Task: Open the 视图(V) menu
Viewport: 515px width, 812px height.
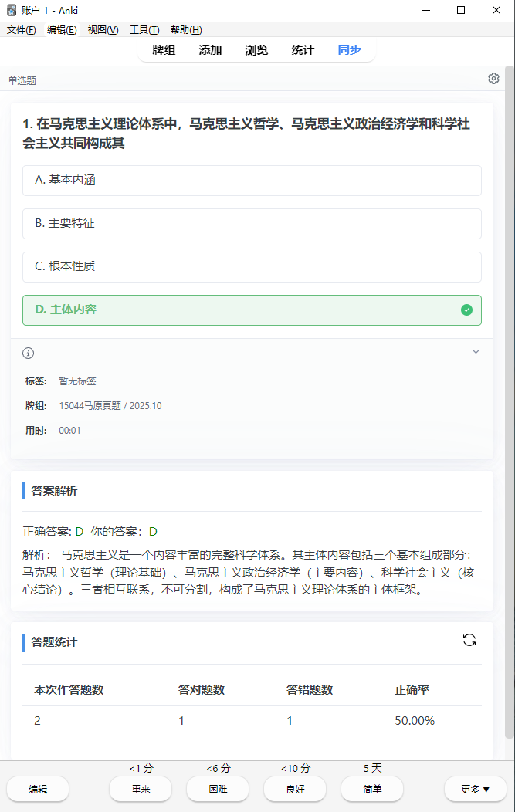Action: tap(103, 30)
